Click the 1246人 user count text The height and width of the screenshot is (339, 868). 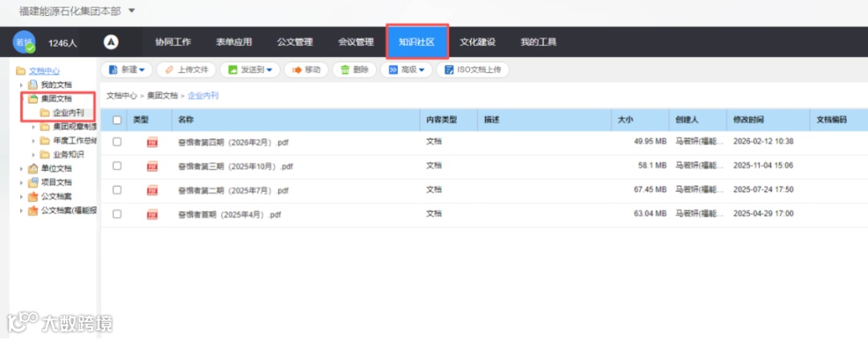(x=63, y=43)
